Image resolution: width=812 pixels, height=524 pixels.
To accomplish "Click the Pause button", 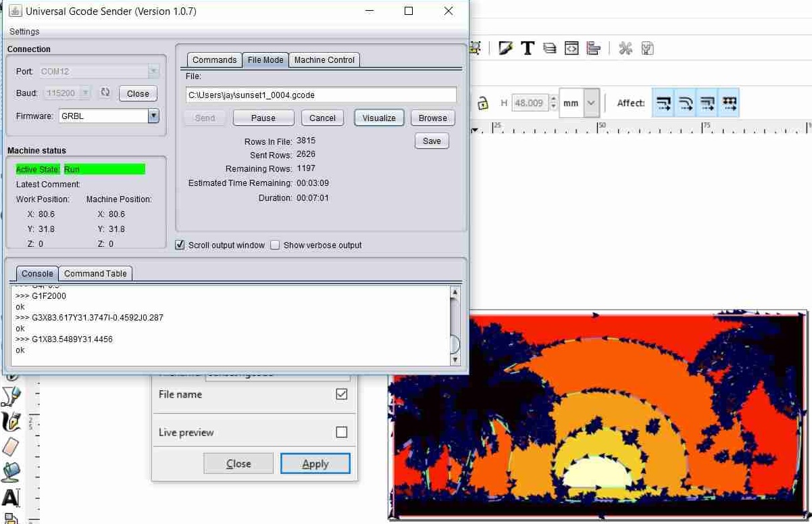I will 263,118.
